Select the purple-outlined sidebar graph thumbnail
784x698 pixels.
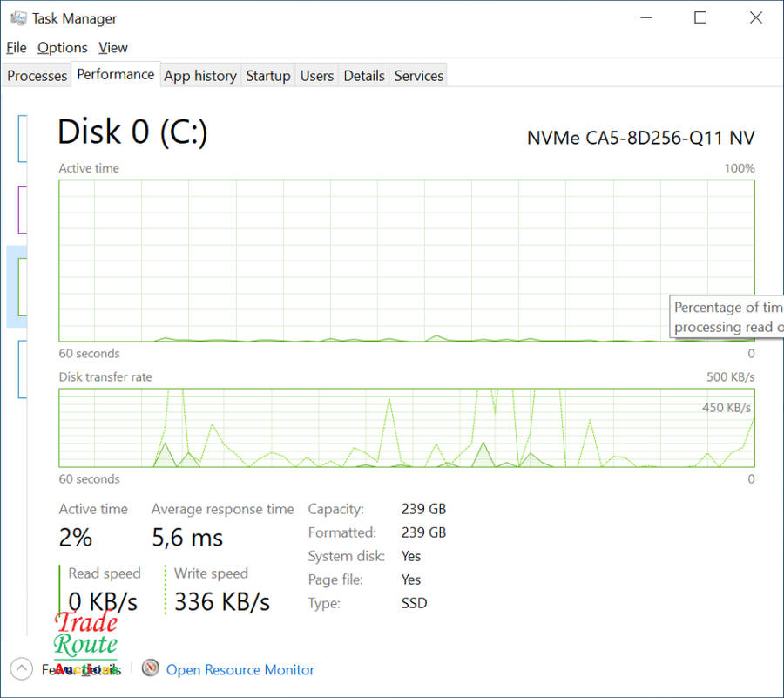pyautogui.click(x=22, y=209)
